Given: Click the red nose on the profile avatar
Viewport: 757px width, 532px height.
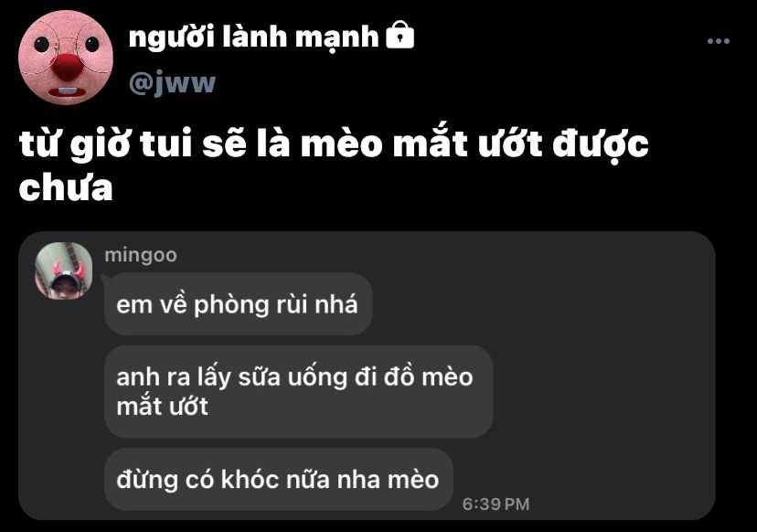Looking at the screenshot, I should pos(65,66).
